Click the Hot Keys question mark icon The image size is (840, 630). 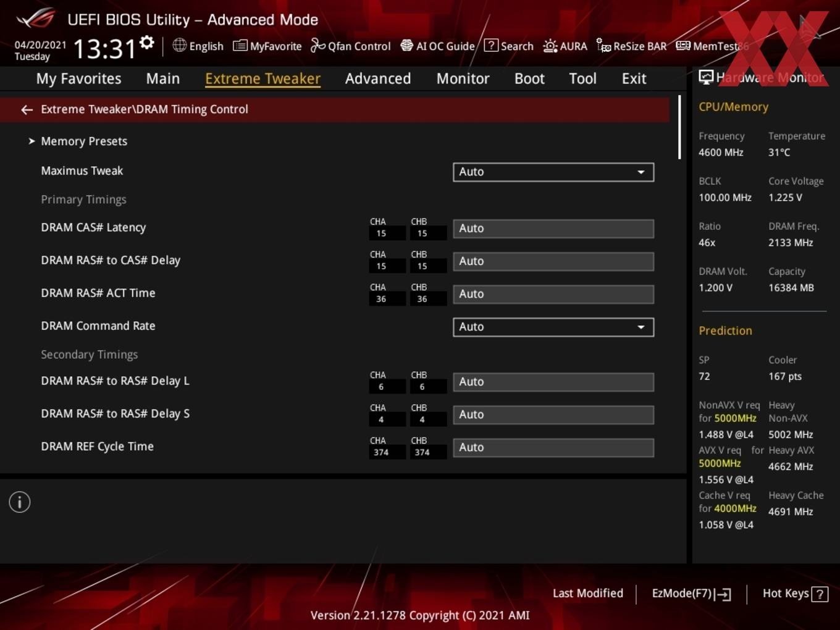[x=820, y=594]
